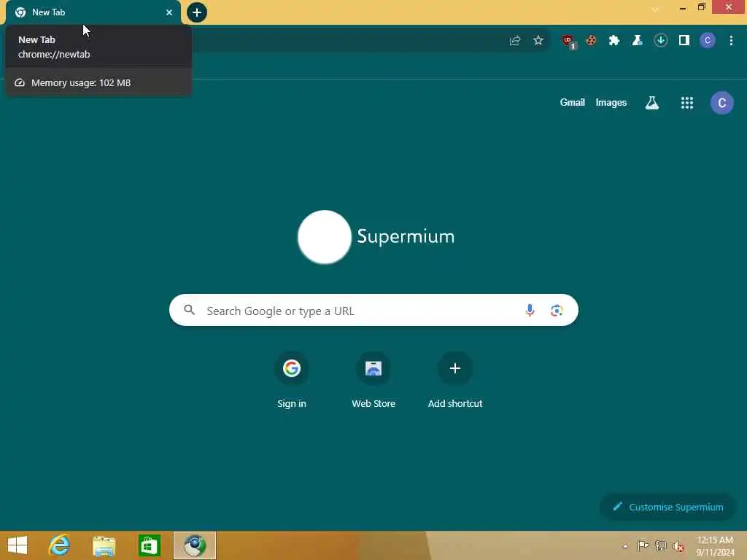Open File Explorer from the taskbar
Image resolution: width=747 pixels, height=560 pixels.
[104, 545]
